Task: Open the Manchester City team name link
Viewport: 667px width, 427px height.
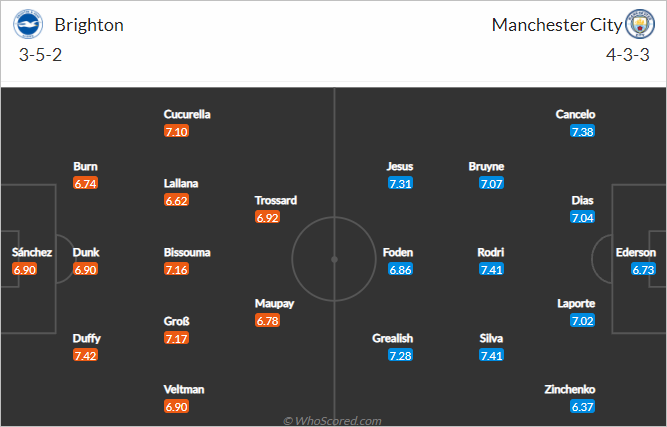Action: point(557,25)
